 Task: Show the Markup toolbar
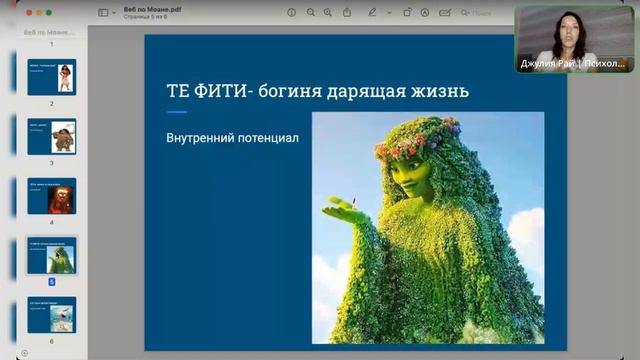coord(425,13)
